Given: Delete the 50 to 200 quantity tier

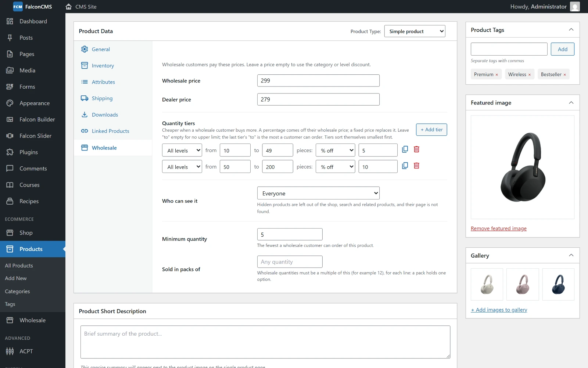Looking at the screenshot, I should pos(416,166).
